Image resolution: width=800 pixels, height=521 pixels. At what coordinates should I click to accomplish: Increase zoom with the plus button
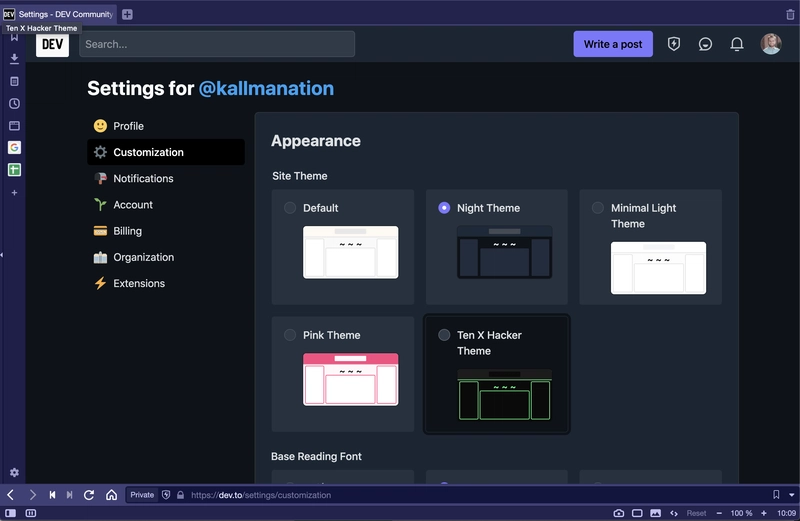[x=764, y=513]
